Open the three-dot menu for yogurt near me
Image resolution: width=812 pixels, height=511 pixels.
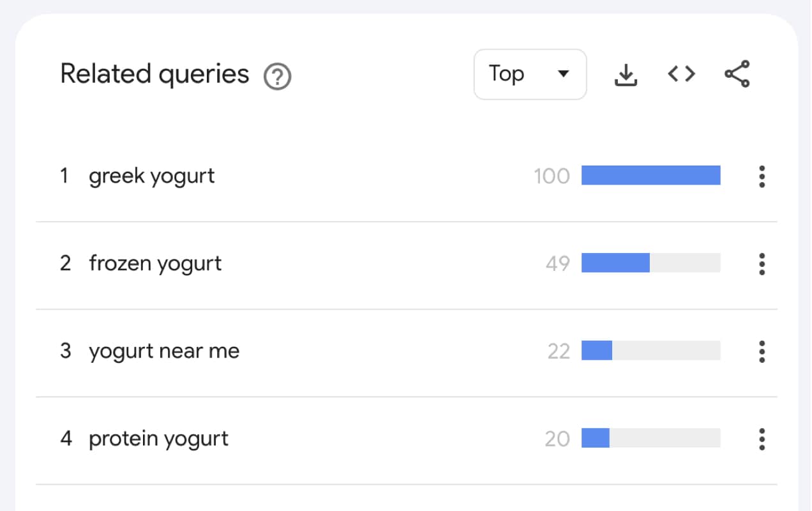(x=762, y=352)
